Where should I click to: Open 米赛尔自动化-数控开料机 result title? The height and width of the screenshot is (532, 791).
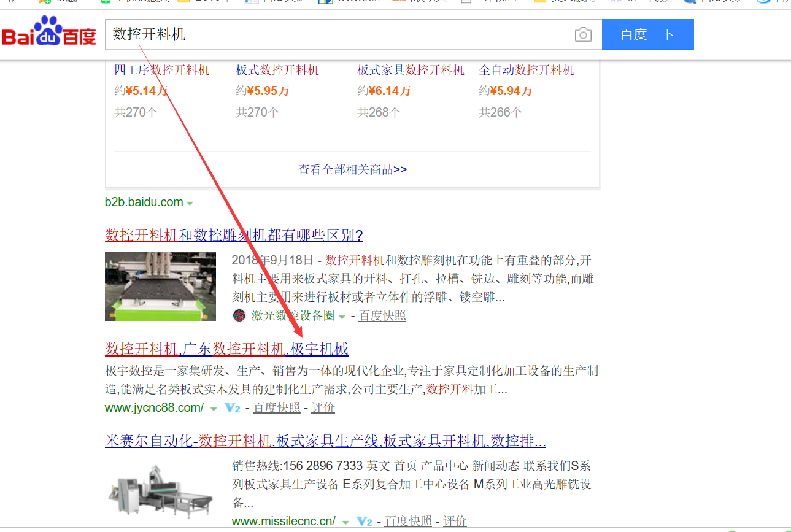(325, 441)
